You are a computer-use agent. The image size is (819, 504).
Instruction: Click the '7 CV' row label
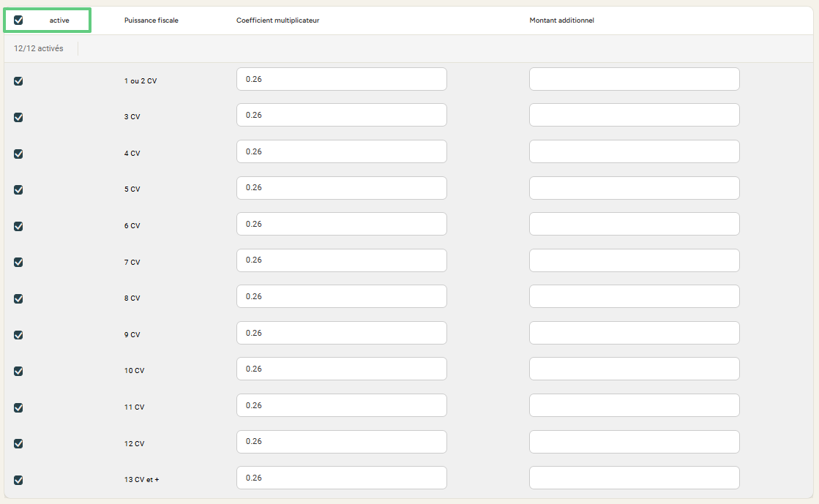coord(132,262)
